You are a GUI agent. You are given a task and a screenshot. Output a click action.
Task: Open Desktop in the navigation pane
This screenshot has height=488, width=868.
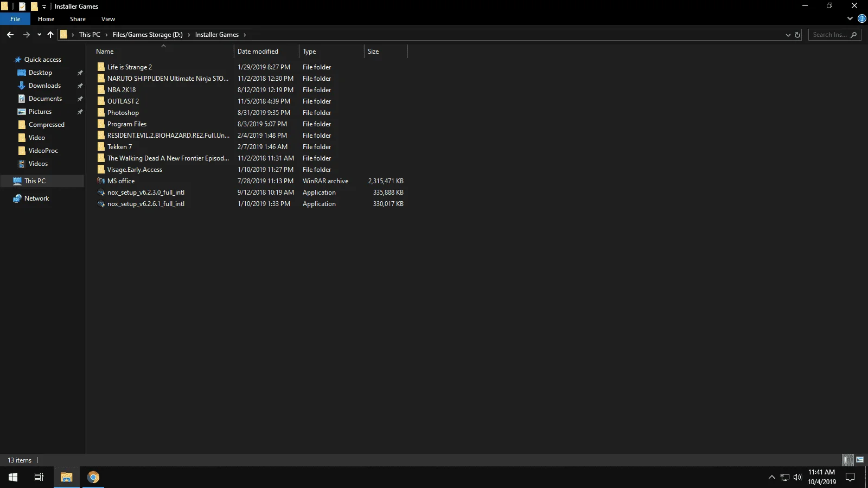tap(40, 73)
